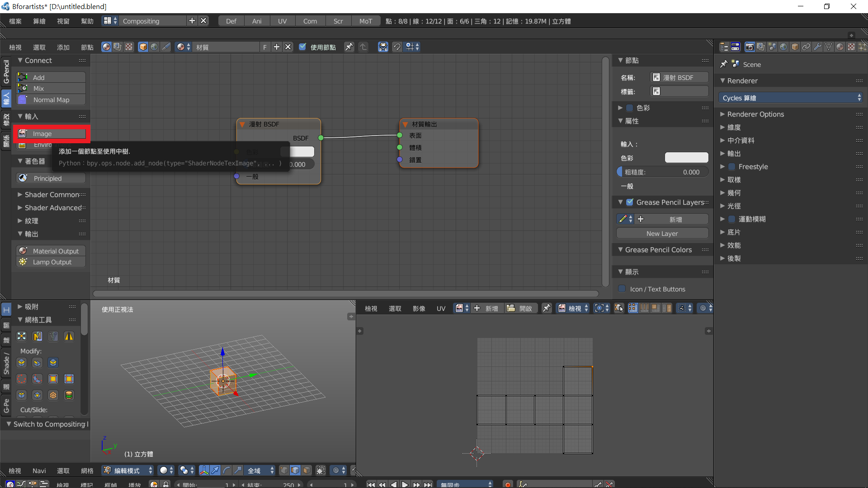Click the play animation button in timeline
868x488 pixels.
[x=405, y=484]
